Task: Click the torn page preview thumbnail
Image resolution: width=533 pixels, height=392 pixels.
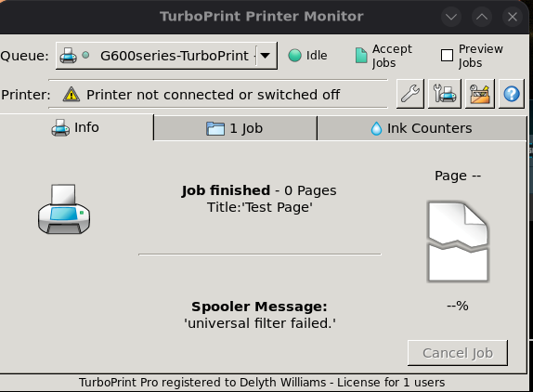Action: pos(458,242)
